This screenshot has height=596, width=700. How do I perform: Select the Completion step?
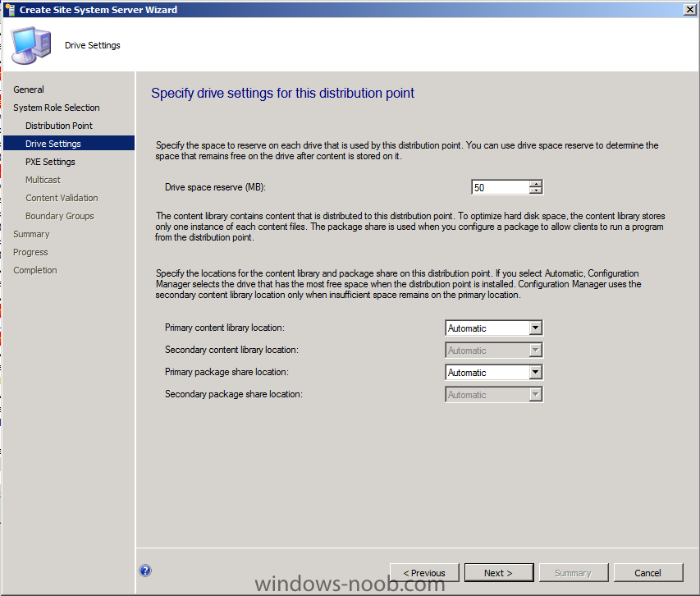[34, 270]
